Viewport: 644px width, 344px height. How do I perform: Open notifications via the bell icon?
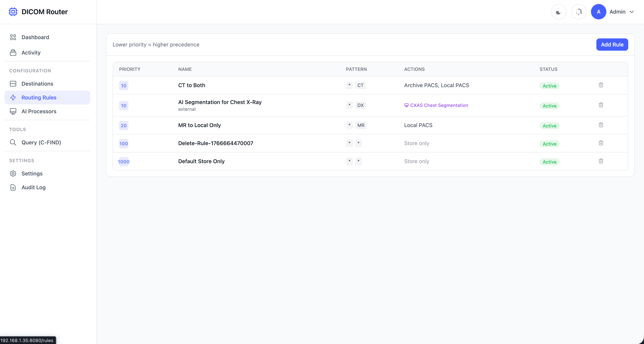point(578,12)
